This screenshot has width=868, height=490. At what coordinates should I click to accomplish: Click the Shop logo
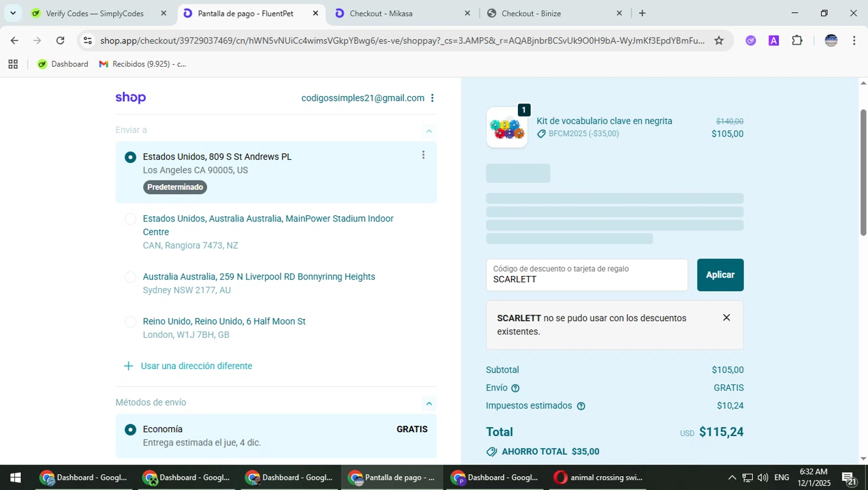click(x=131, y=98)
